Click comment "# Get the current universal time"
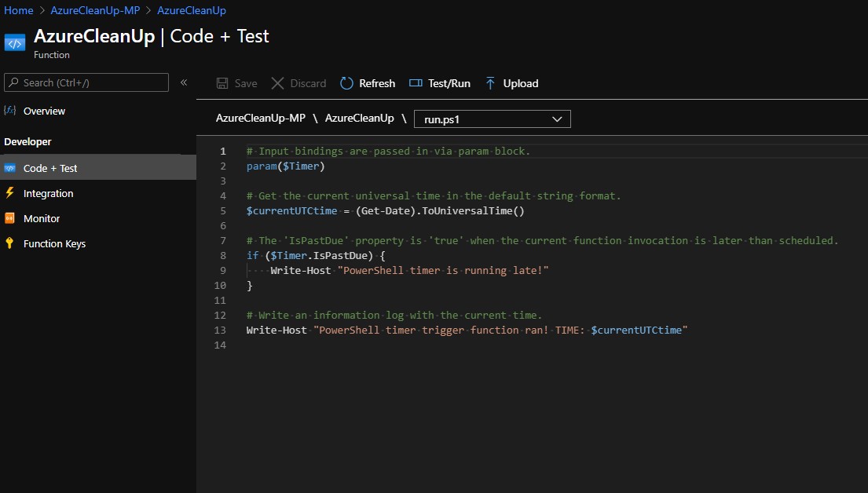 coord(434,196)
